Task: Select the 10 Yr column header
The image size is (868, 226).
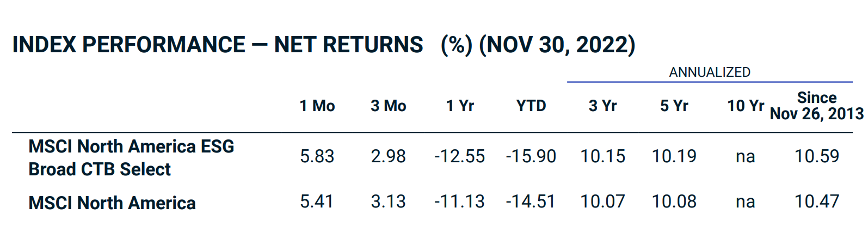Action: point(746,106)
